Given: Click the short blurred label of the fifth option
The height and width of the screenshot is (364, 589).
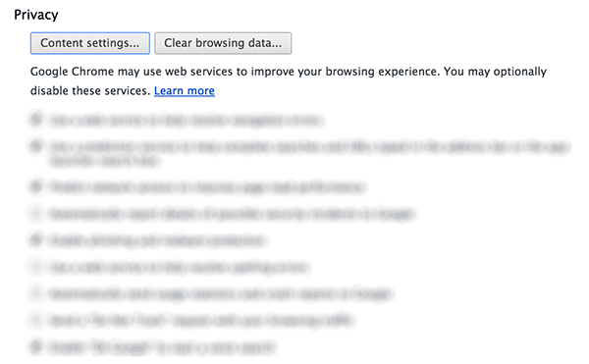Looking at the screenshot, I should (x=157, y=240).
